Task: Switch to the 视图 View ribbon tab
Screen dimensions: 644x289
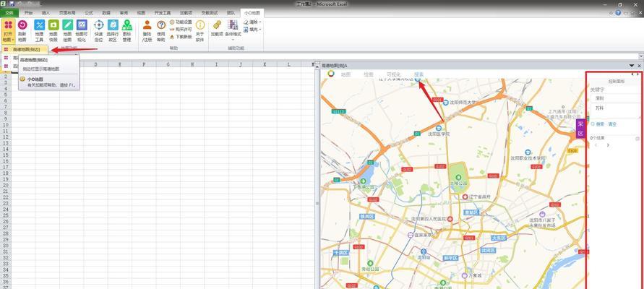Action: click(x=141, y=13)
